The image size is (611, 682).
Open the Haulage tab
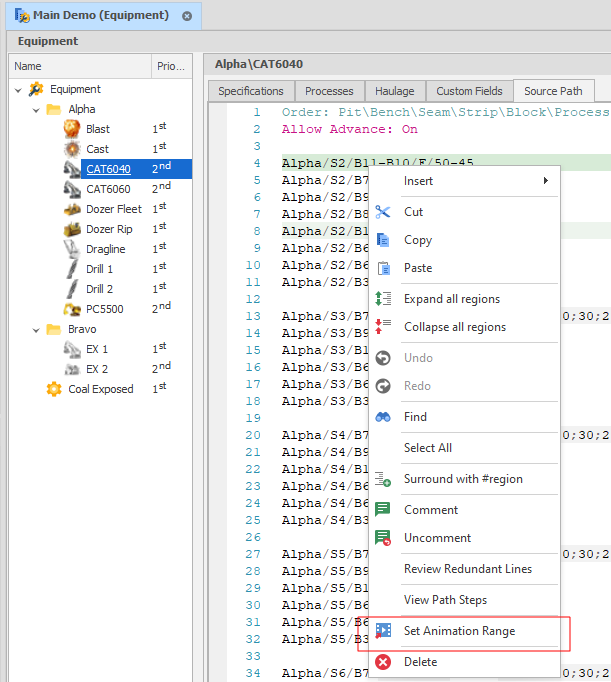point(395,91)
